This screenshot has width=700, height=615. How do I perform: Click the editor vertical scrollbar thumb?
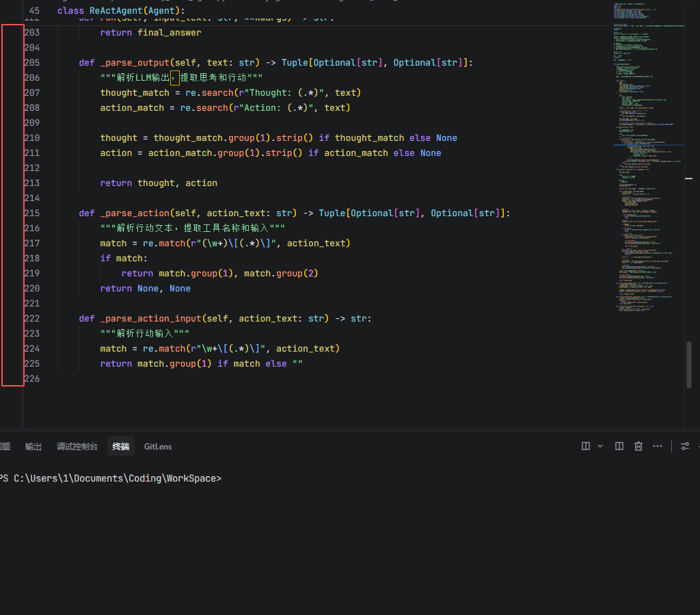[x=689, y=365]
